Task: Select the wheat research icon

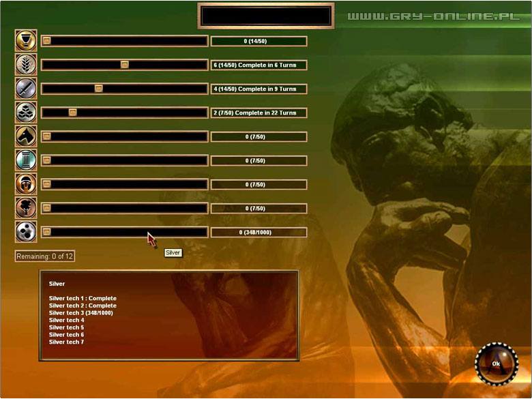Action: coord(26,65)
